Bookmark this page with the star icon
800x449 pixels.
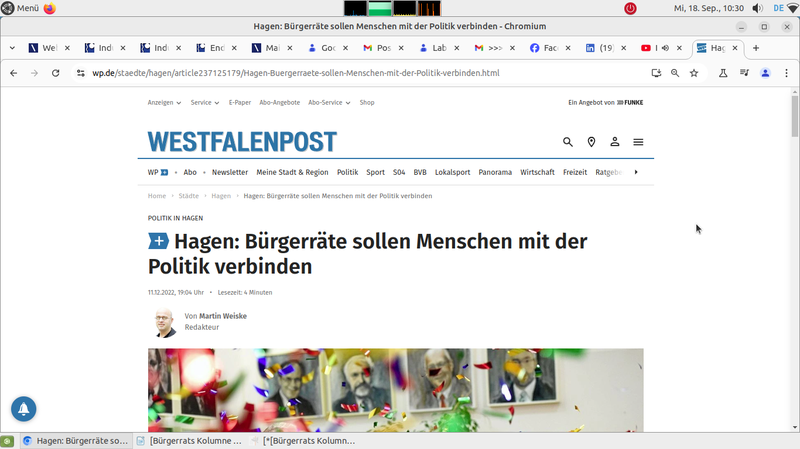tap(694, 73)
